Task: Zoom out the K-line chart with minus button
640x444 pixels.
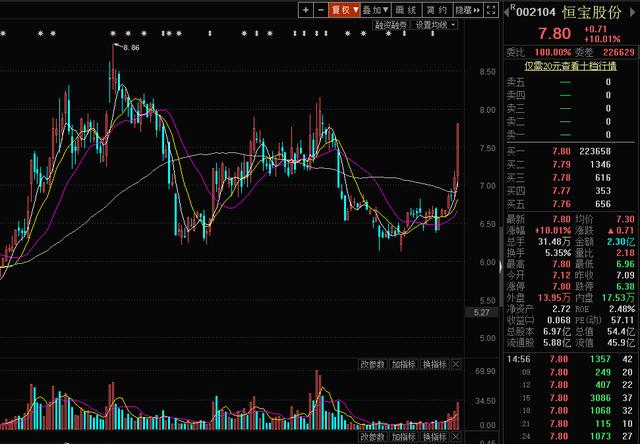Action: (x=321, y=10)
